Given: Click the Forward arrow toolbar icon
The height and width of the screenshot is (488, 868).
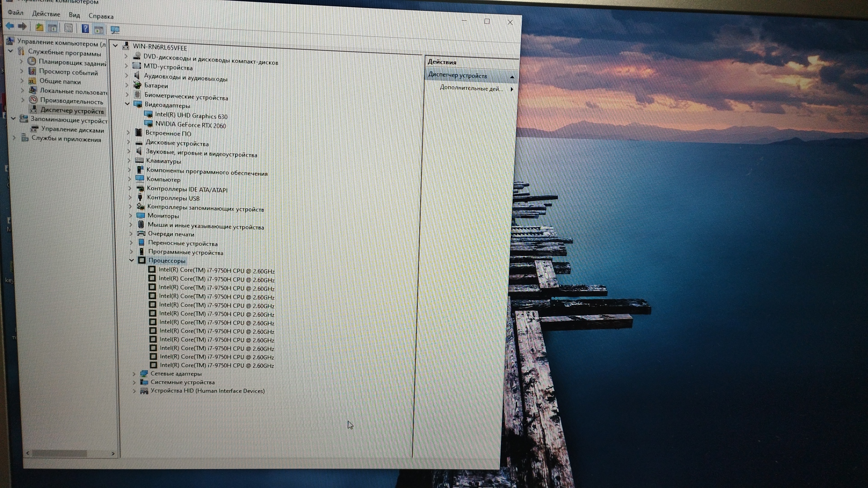Looking at the screenshot, I should click(x=22, y=26).
